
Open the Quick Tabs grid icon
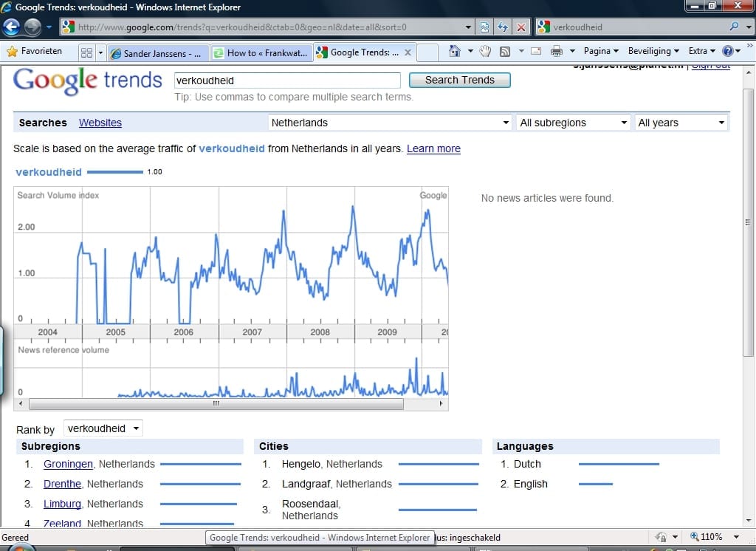pos(86,52)
